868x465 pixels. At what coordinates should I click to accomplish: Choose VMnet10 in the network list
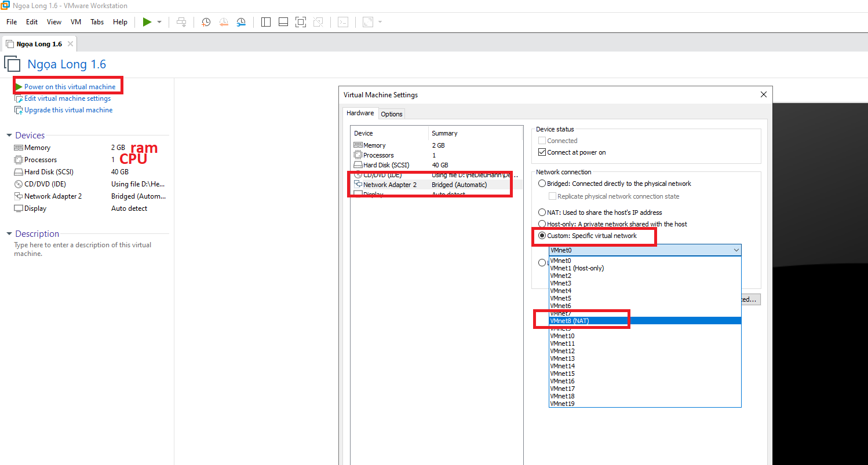click(645, 336)
